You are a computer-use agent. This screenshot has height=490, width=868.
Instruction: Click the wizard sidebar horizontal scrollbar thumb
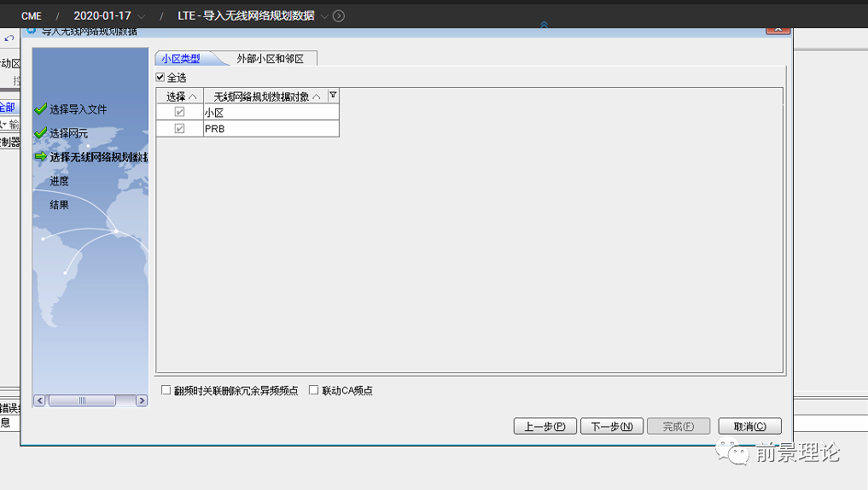coord(82,400)
